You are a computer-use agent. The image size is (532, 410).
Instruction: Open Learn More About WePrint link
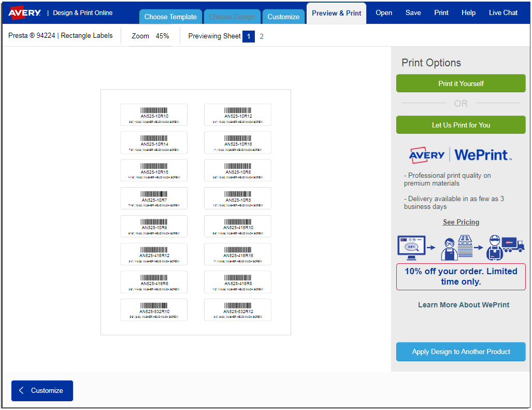[x=464, y=305]
